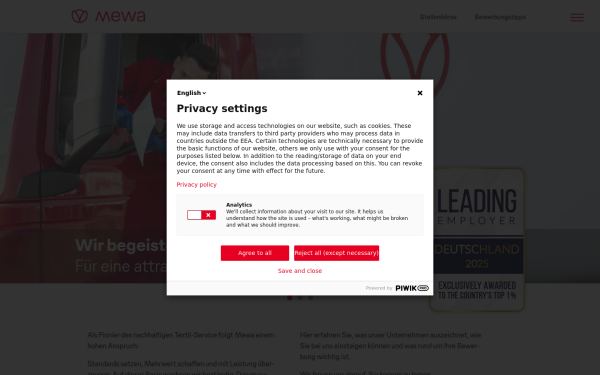This screenshot has width=600, height=375.
Task: Click the Piwik PRO logo
Action: (412, 288)
